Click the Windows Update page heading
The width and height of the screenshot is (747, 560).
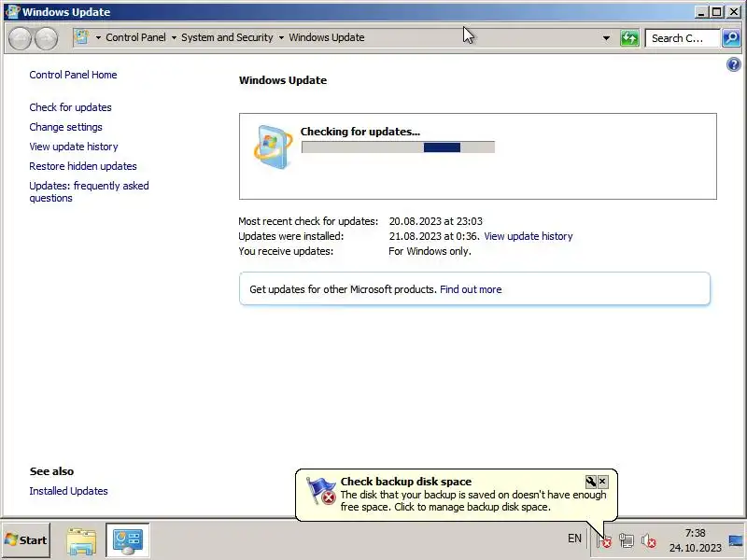tap(283, 80)
